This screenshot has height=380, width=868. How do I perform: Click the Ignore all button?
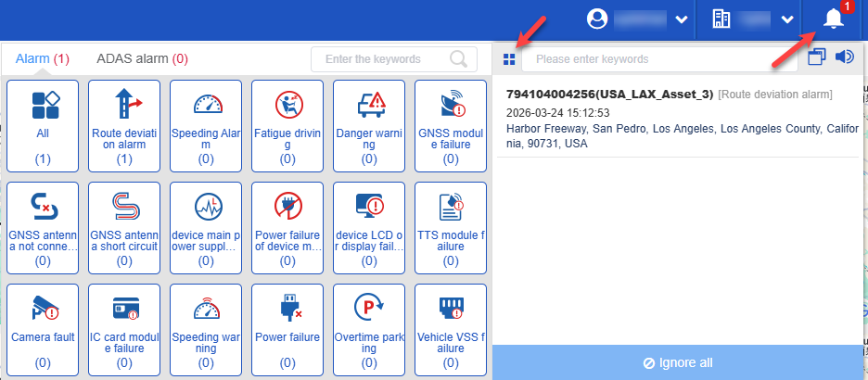pyautogui.click(x=678, y=362)
